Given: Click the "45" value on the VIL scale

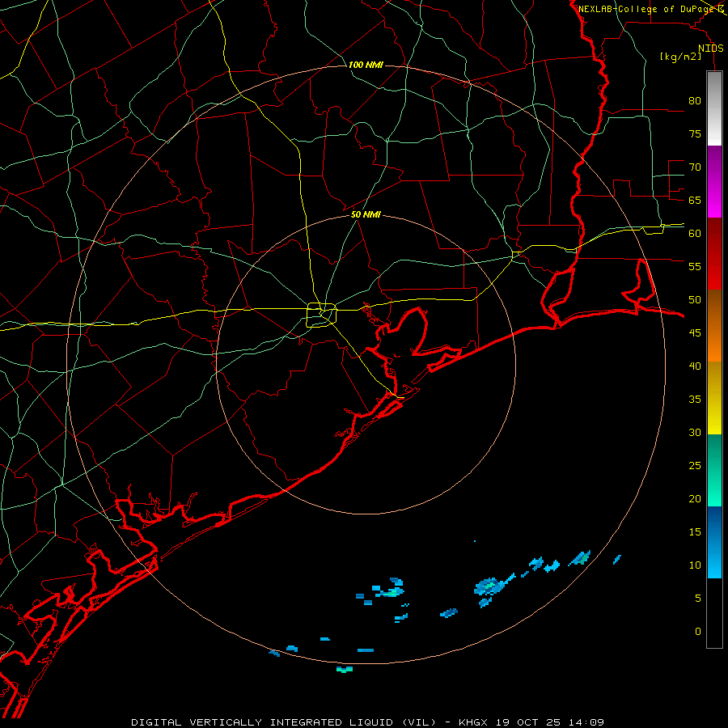Looking at the screenshot, I should [695, 333].
